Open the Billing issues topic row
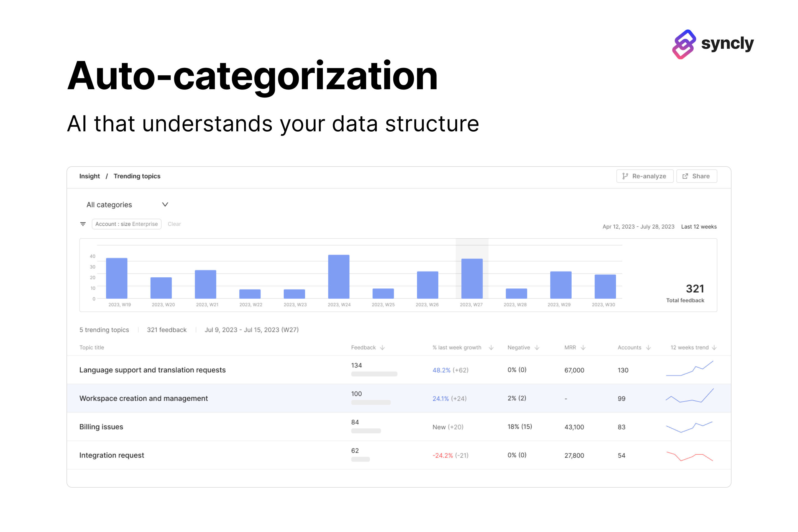This screenshot has height=532, width=798. pos(101,426)
